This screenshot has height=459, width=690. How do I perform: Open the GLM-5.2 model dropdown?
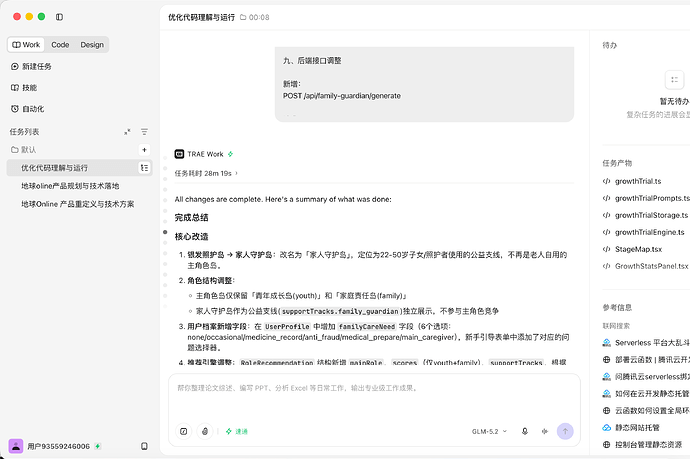pos(489,431)
